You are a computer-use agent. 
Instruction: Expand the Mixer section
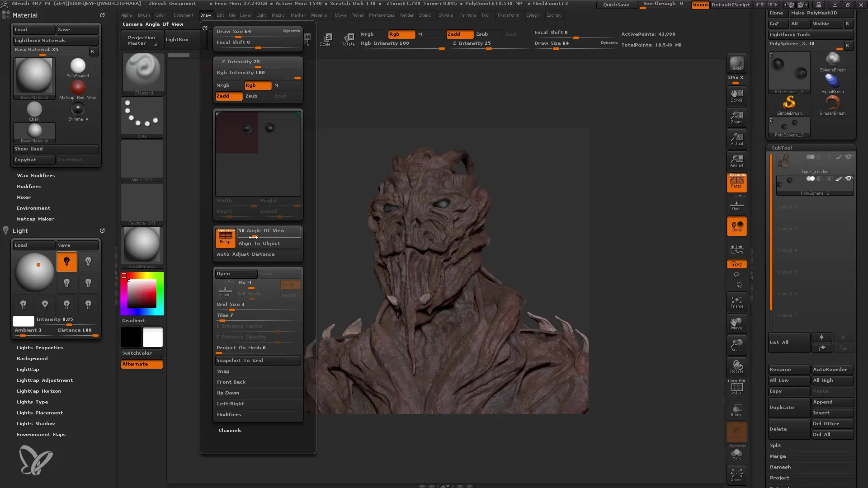(x=24, y=197)
